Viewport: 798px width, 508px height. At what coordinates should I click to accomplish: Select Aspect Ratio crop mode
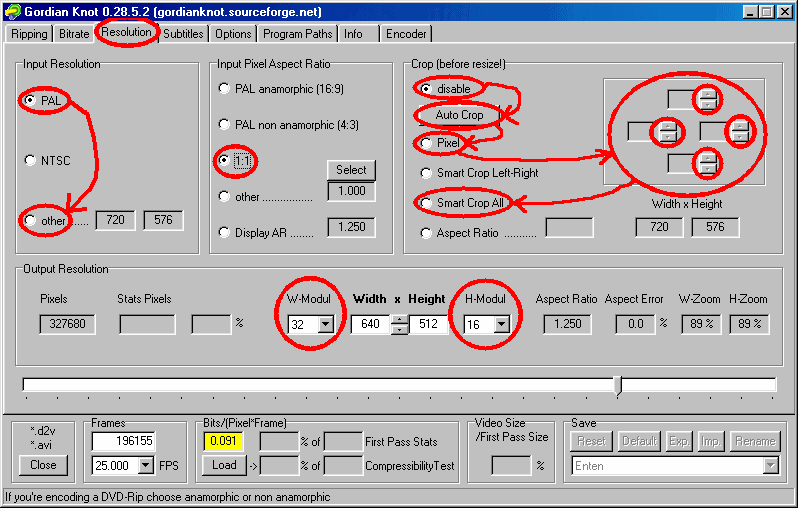[460, 233]
